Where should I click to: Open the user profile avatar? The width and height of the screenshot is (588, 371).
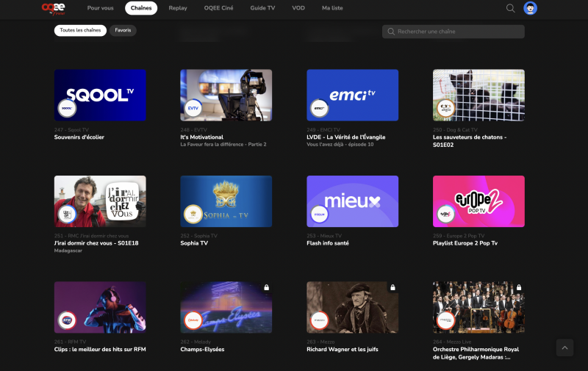(x=530, y=8)
